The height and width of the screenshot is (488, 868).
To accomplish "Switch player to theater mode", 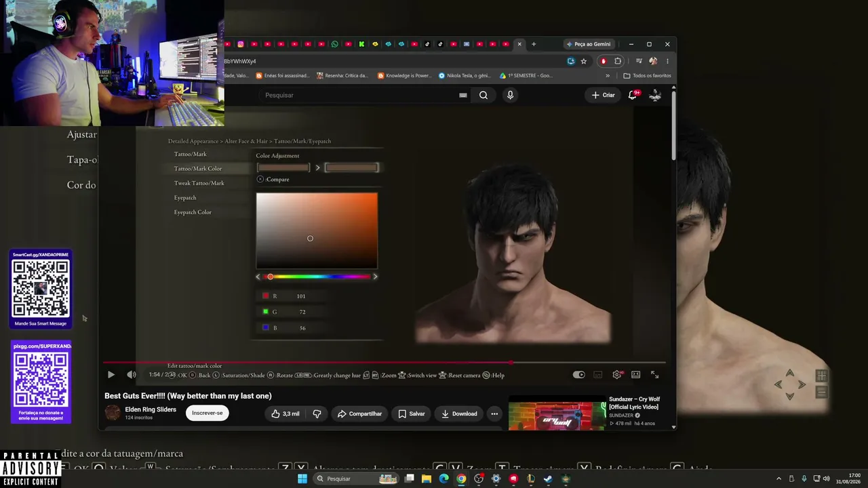I will point(635,375).
